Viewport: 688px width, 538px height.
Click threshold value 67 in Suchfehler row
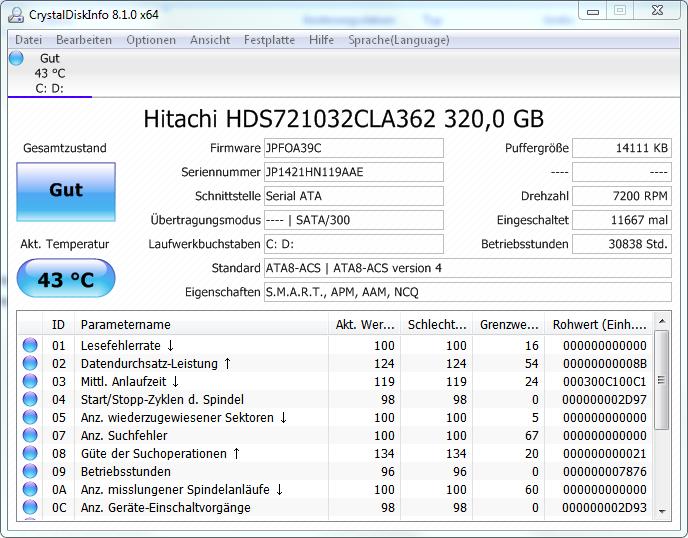tap(531, 435)
